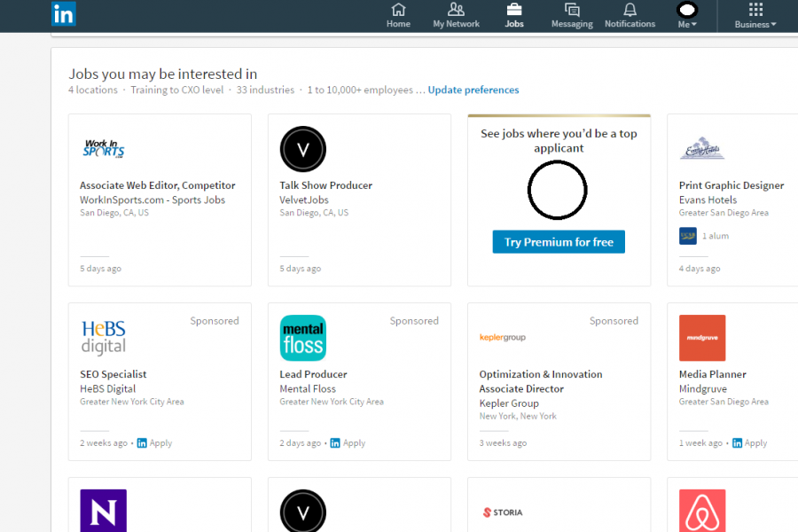Open the Print Graphic Designer job
Screen dimensions: 798x532
click(x=731, y=185)
